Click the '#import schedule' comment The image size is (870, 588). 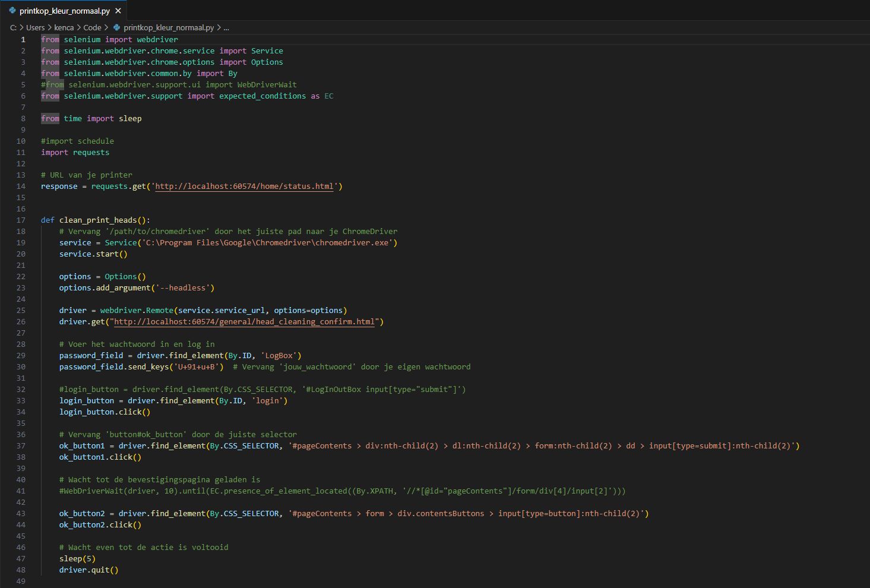coord(77,141)
